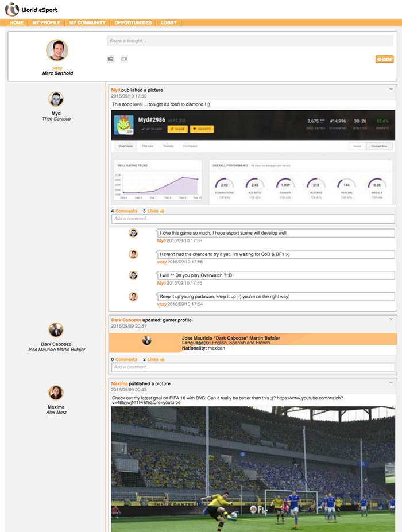Click vazy author name dated 2016/09/10 17:54

161,304
